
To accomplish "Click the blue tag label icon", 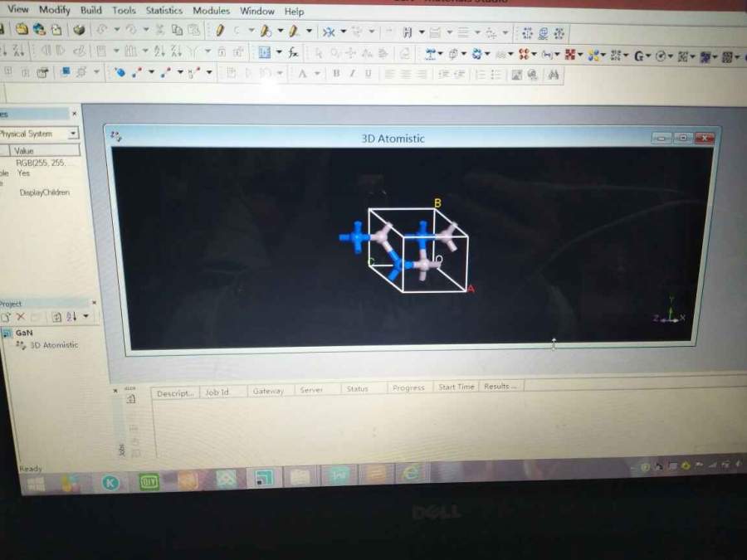I will (120, 72).
